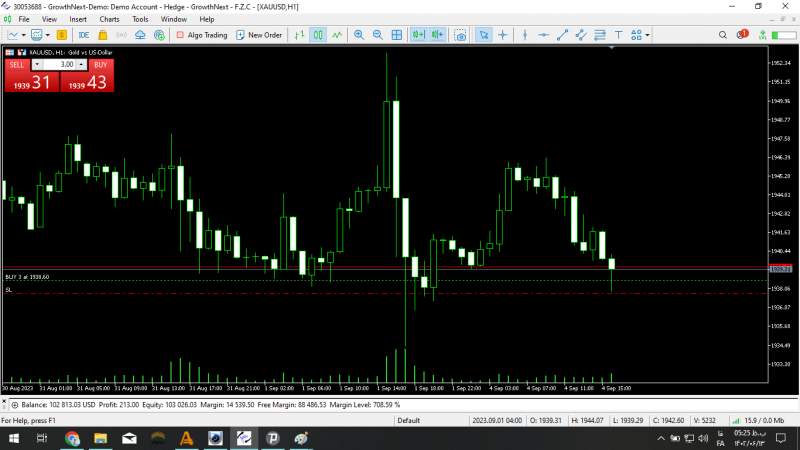
Task: Open the Tools menu
Action: click(x=140, y=19)
